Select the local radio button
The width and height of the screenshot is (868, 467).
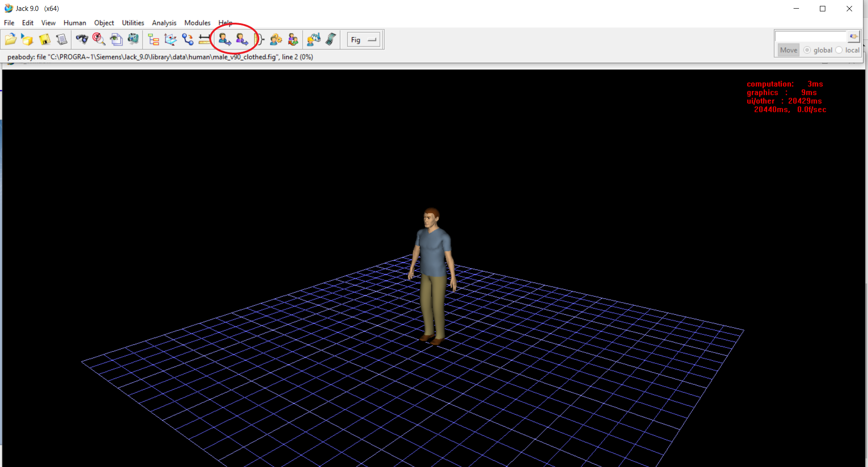click(x=839, y=50)
